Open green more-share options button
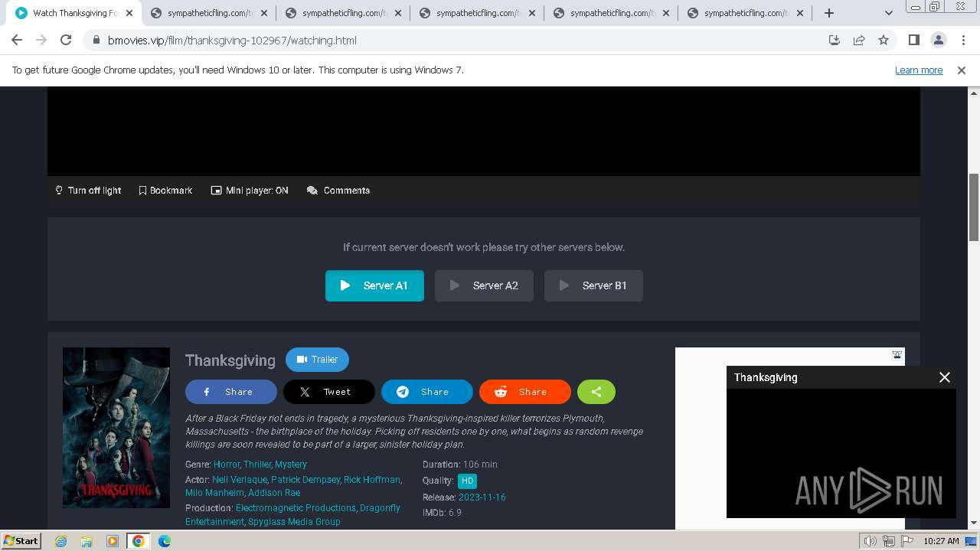 pos(596,392)
